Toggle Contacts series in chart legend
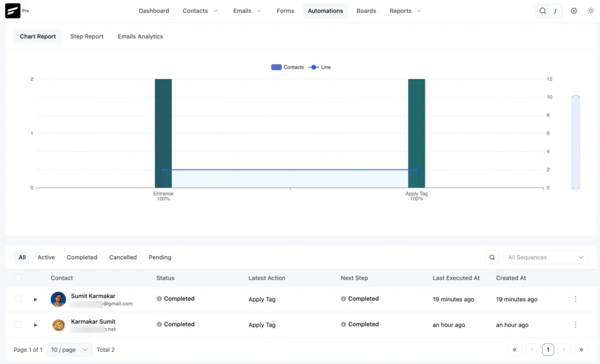Screen dimensions: 600x364 (287, 67)
